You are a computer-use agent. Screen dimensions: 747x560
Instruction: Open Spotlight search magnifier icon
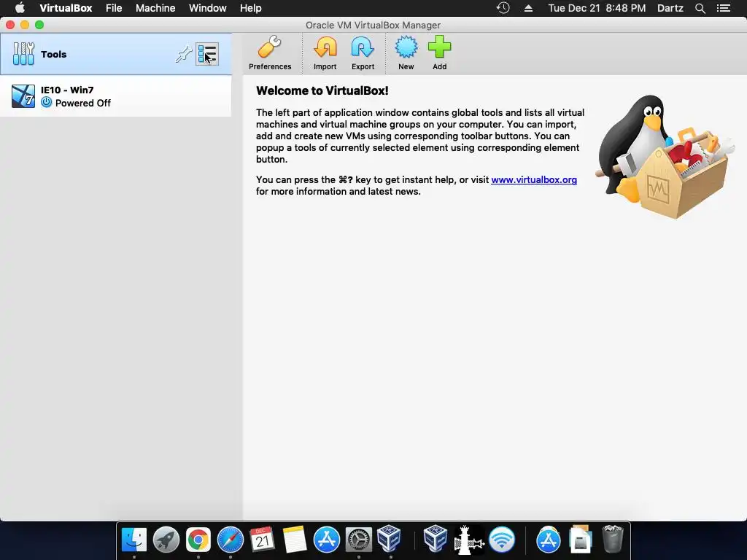(x=700, y=8)
